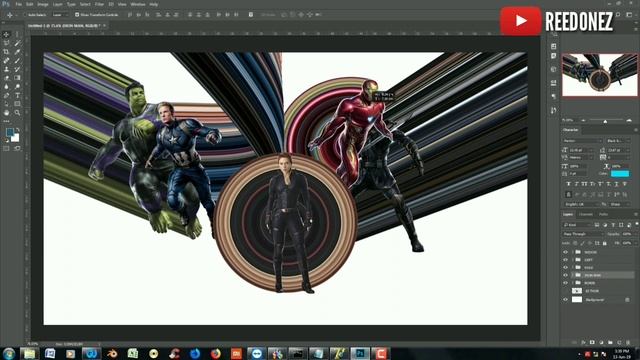Click the add layer mask icon

(x=592, y=342)
